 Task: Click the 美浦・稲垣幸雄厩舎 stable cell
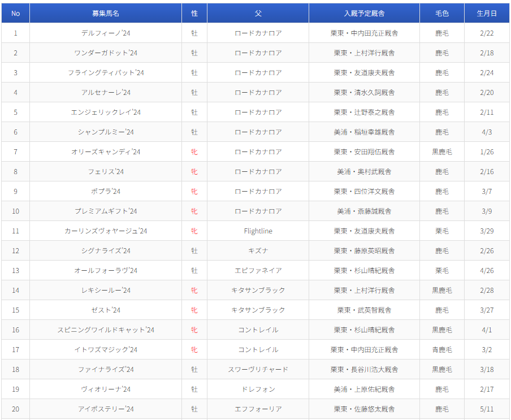coord(364,132)
